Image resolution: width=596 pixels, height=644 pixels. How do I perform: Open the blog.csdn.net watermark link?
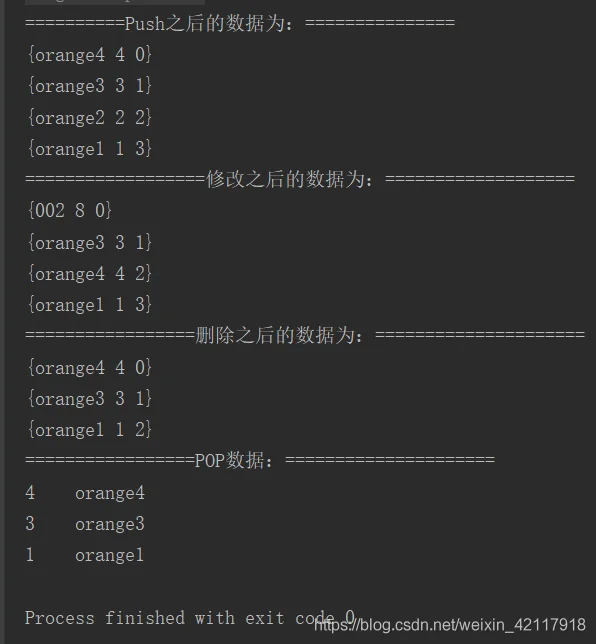pyautogui.click(x=450, y=625)
